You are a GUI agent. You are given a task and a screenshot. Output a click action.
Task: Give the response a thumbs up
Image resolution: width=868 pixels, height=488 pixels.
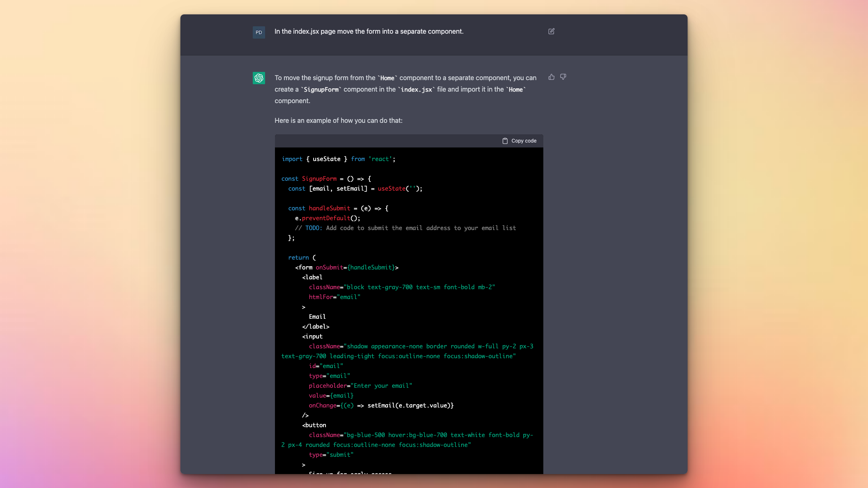tap(551, 77)
